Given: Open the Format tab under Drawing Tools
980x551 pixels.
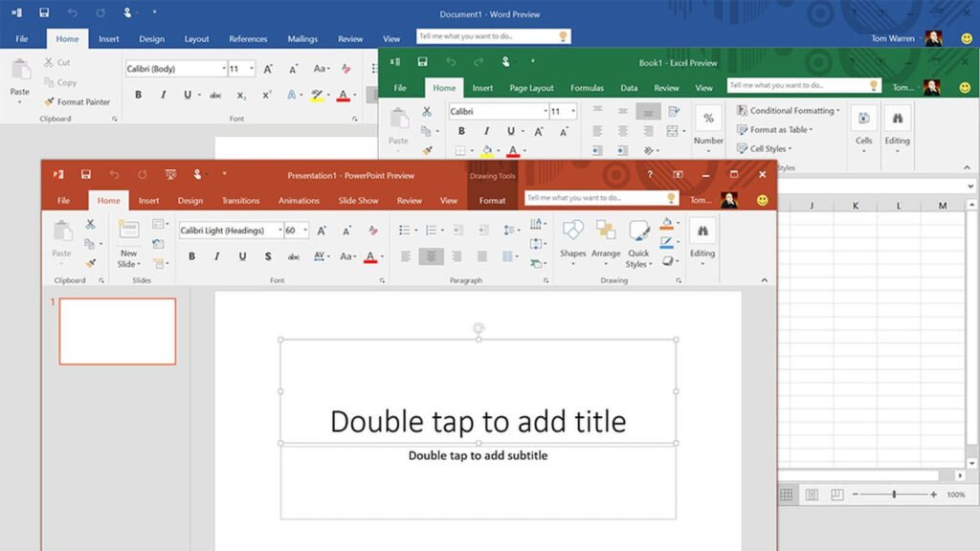Looking at the screenshot, I should coord(492,201).
